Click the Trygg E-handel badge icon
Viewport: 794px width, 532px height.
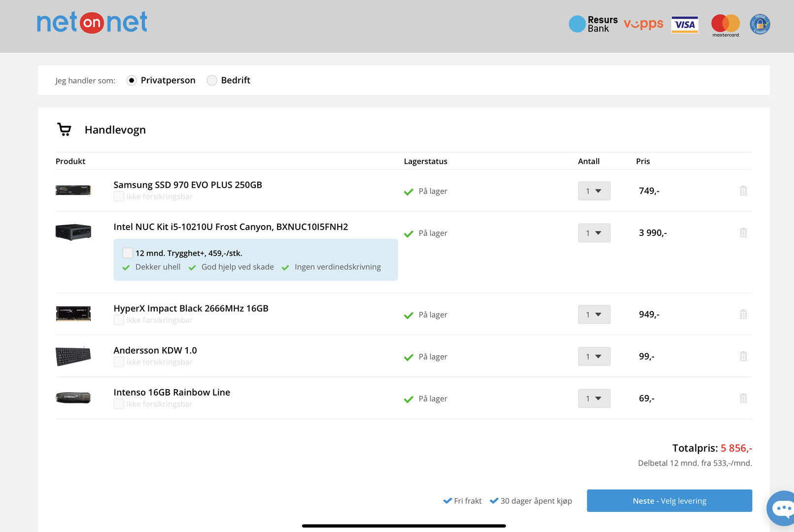(759, 24)
